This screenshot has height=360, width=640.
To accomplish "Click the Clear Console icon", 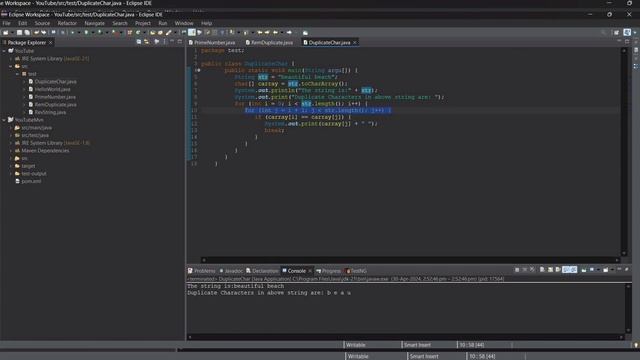I will [542, 270].
